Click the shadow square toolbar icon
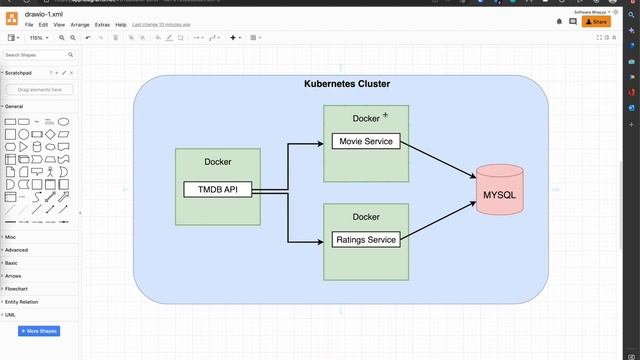 point(180,38)
